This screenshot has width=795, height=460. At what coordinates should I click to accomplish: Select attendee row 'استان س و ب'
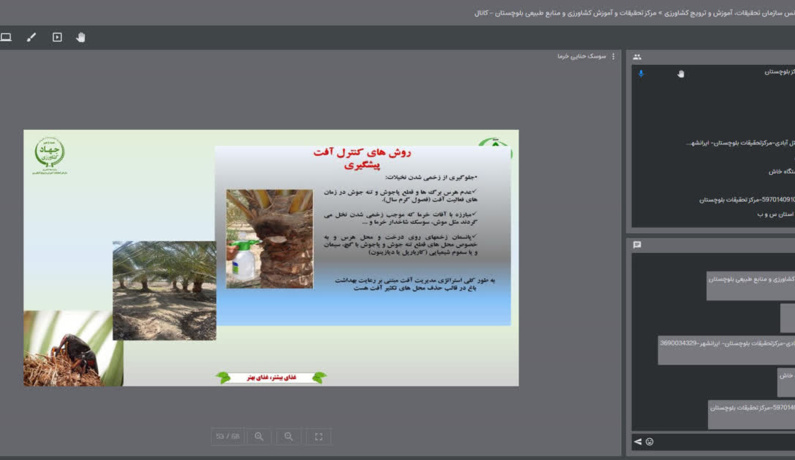coord(775,215)
